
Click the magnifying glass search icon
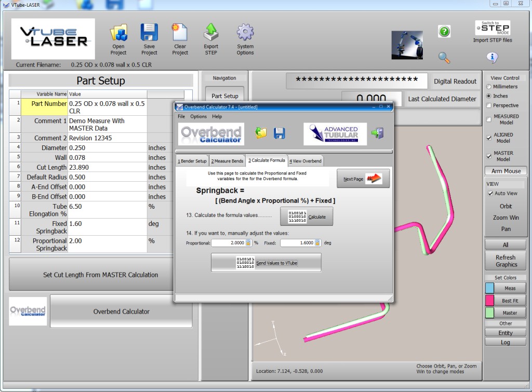coord(444,57)
